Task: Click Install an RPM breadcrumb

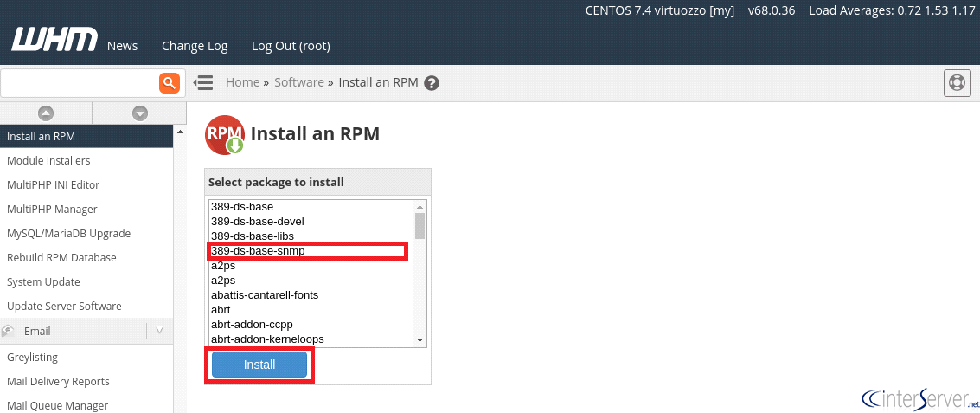Action: tap(378, 82)
